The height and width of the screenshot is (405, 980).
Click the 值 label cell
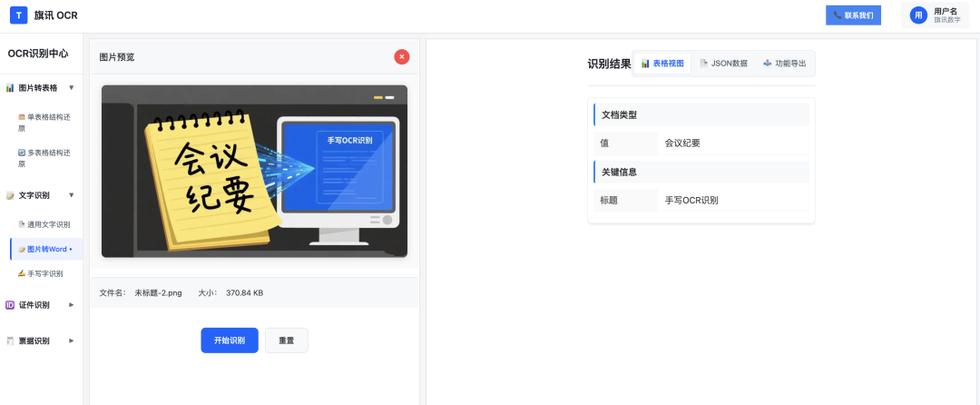(x=625, y=143)
